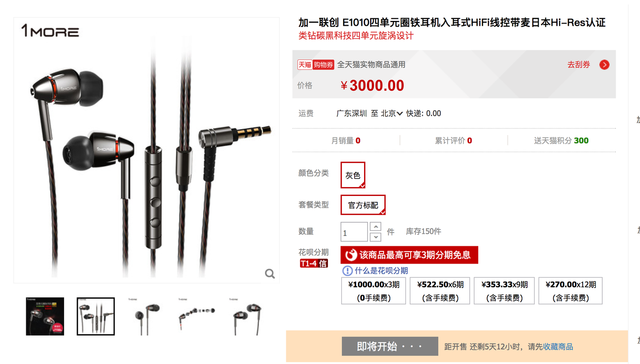This screenshot has height=364, width=640.
Task: Select the first dark promotional thumbnail
Action: tap(45, 316)
